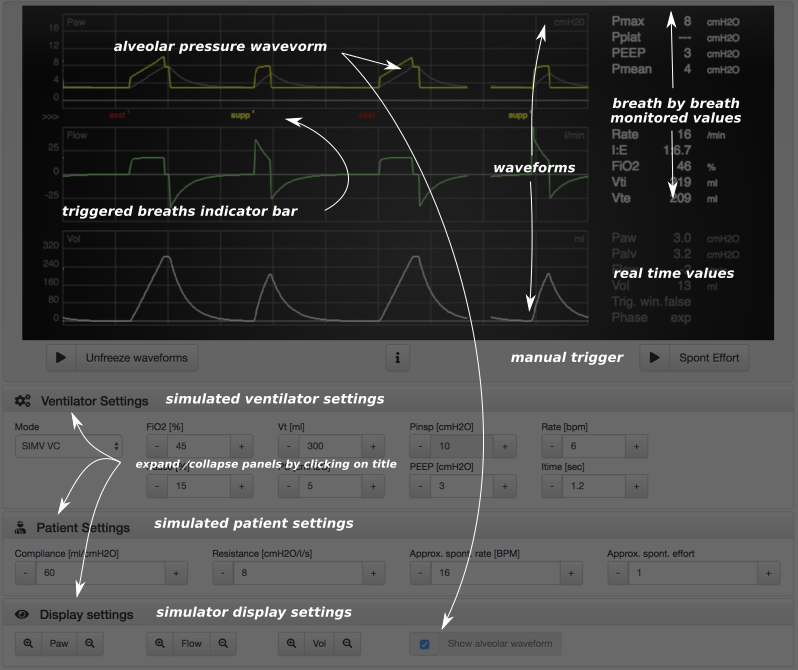798x670 pixels.
Task: Click the info icon button
Action: point(397,357)
